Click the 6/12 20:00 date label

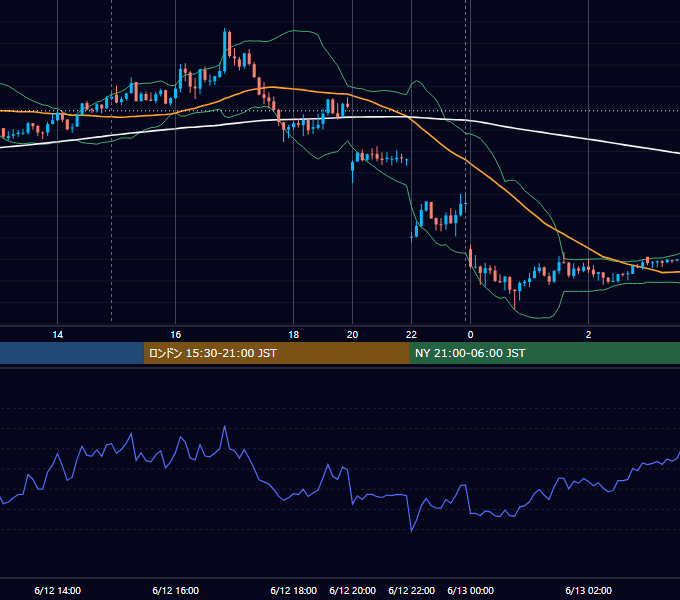353,590
